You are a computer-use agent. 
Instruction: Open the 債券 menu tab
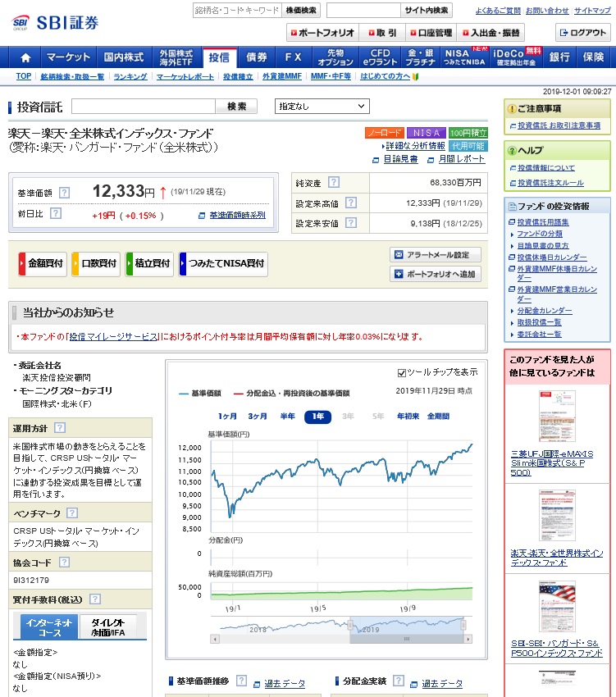[256, 57]
